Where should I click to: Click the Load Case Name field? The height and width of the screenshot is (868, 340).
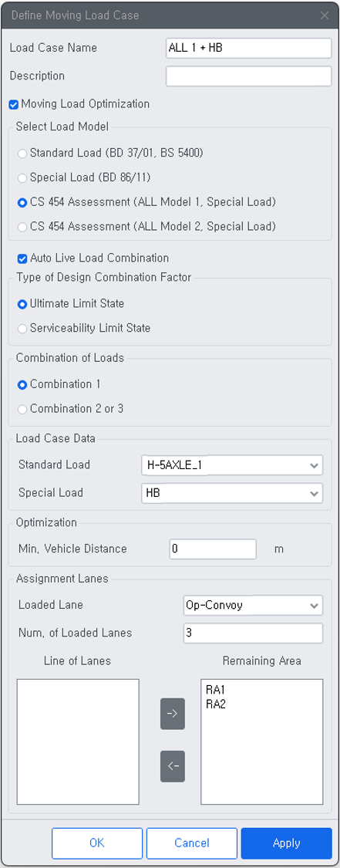click(x=249, y=48)
